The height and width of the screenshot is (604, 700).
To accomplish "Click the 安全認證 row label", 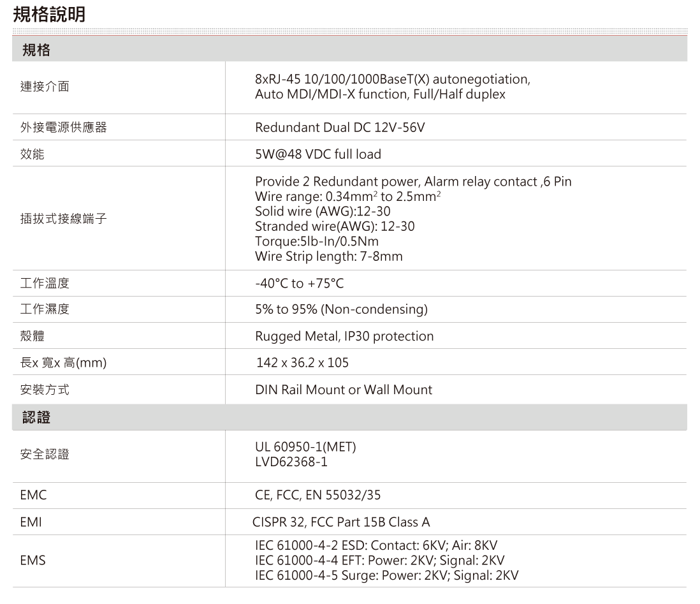I will tap(44, 455).
